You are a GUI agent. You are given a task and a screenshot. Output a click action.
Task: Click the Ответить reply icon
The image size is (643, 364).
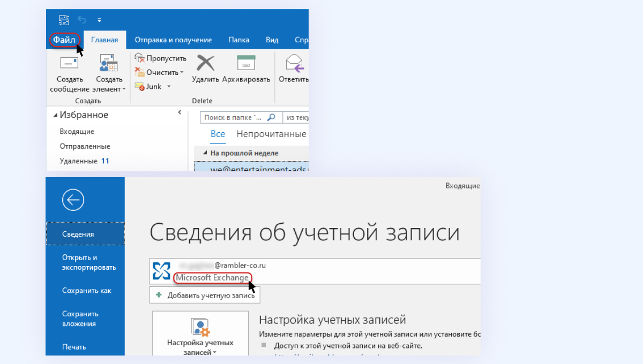click(295, 63)
